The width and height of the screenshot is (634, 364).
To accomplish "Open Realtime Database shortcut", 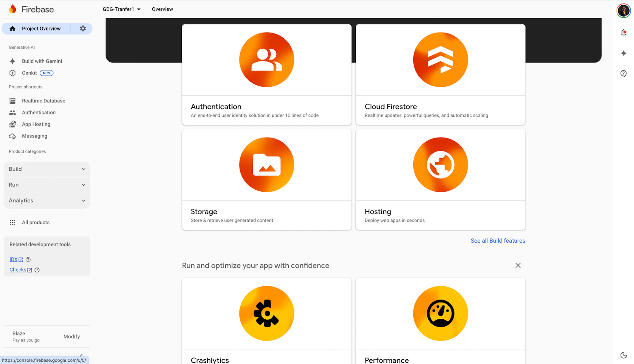I will [44, 101].
